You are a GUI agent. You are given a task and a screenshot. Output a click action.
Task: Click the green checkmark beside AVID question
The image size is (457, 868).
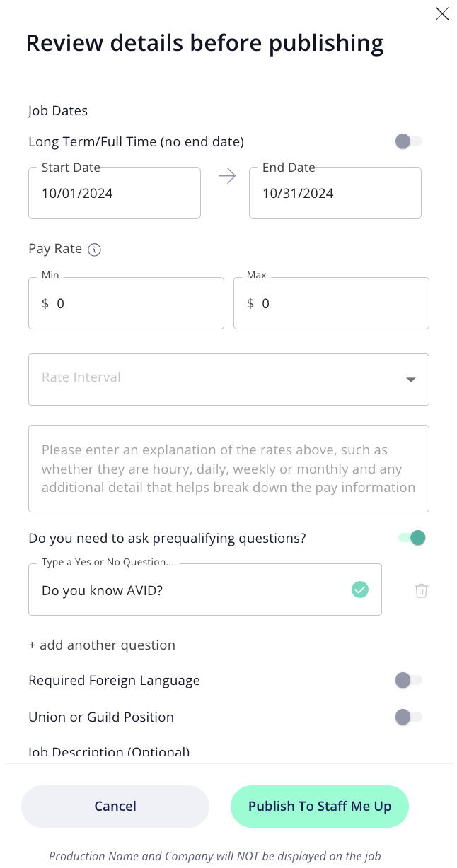tap(360, 589)
